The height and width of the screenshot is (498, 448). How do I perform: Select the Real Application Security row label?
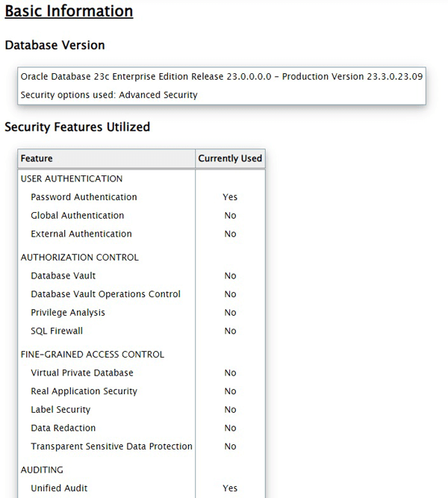coord(84,391)
